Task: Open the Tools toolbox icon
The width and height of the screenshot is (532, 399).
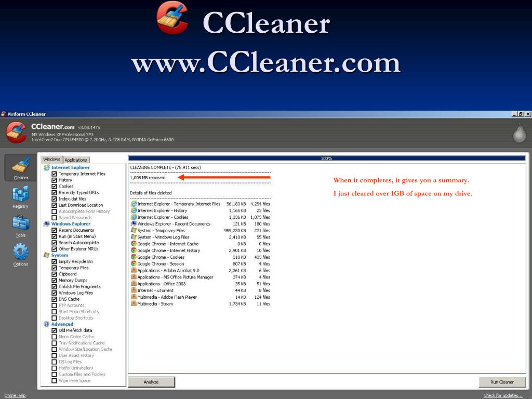Action: [x=20, y=222]
